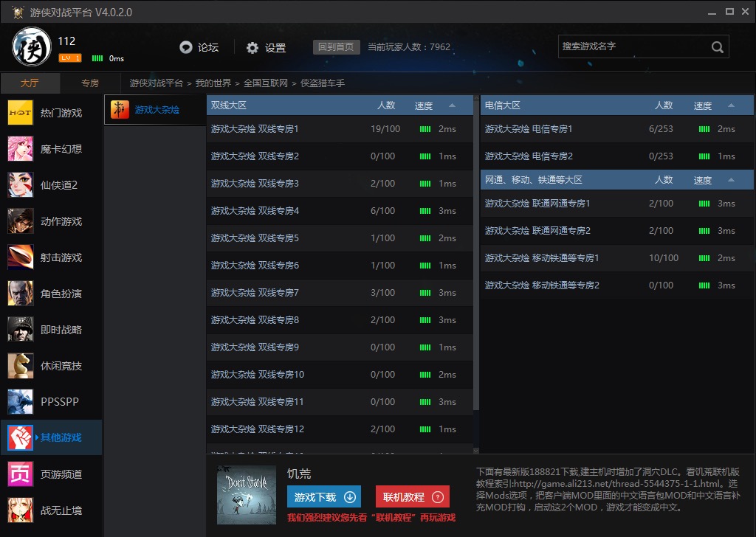The image size is (756, 537).
Task: Click the 热门游戏 HOT icon
Action: click(20, 113)
